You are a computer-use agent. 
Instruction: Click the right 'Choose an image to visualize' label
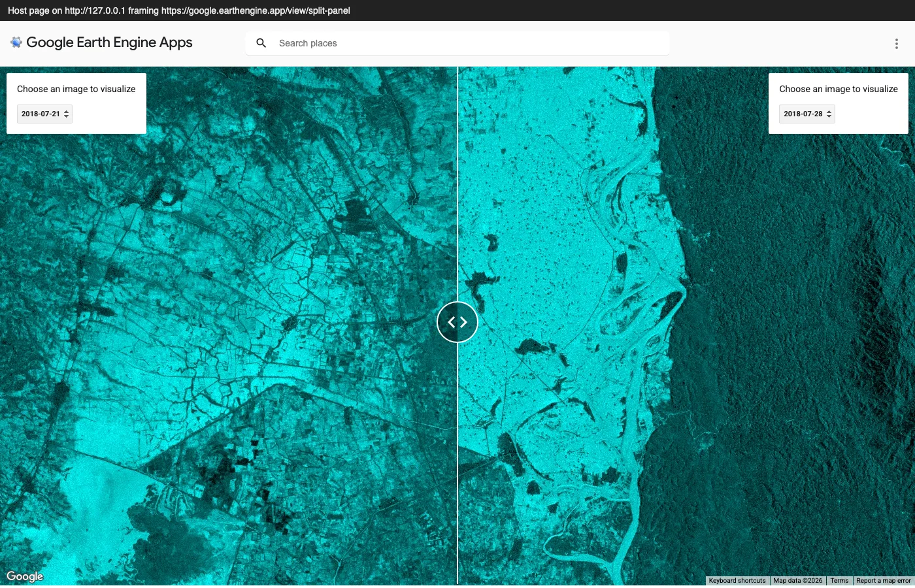839,89
